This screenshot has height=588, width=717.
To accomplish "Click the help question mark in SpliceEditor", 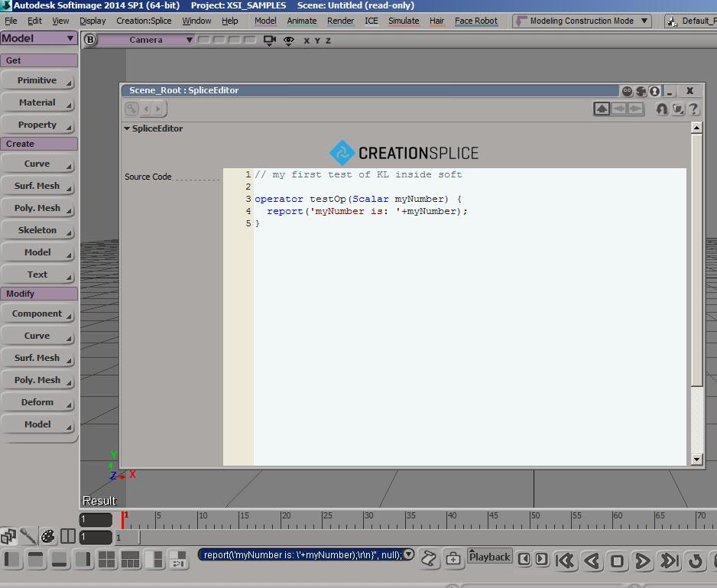I will [x=693, y=109].
